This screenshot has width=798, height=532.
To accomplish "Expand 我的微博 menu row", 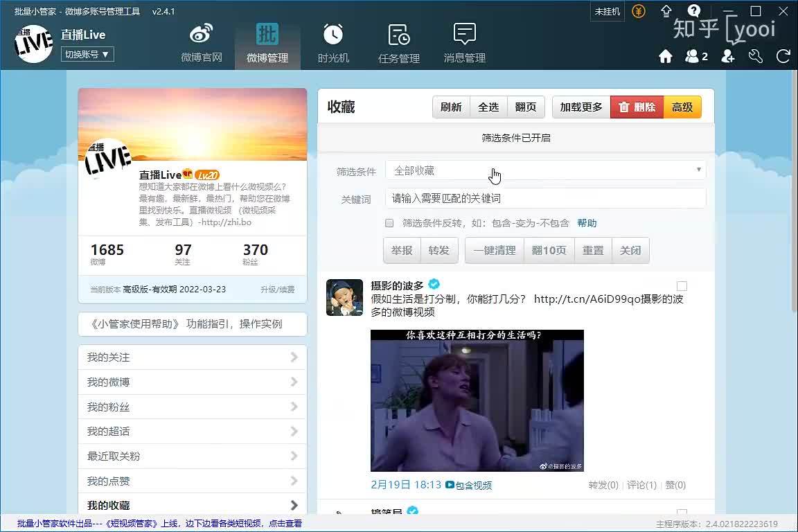I will 193,382.
